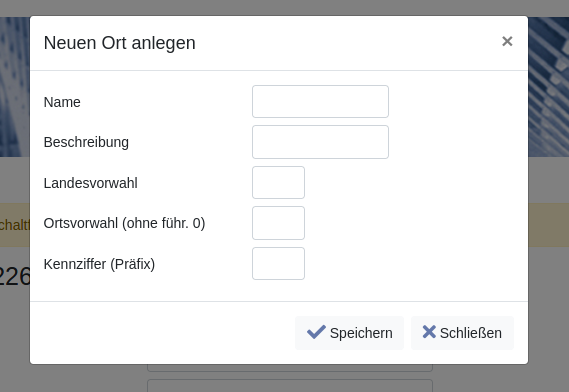
Task: Click the Name label text
Action: tap(62, 102)
